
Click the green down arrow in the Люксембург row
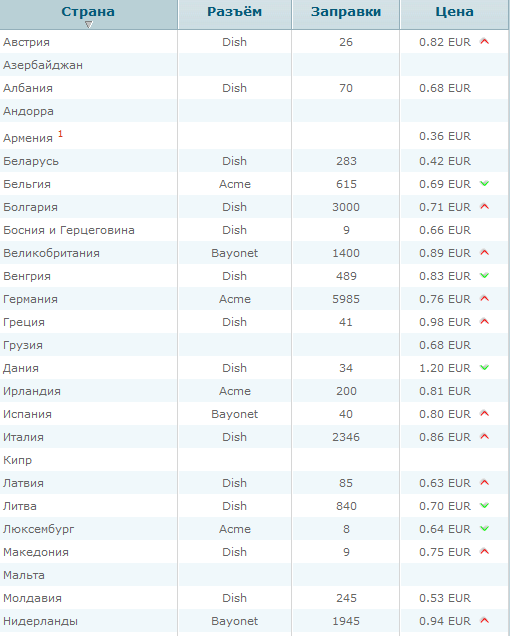484,529
